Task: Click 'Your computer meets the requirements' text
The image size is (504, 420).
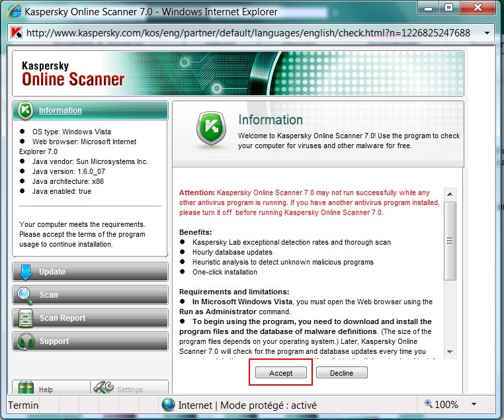Action: [x=82, y=224]
